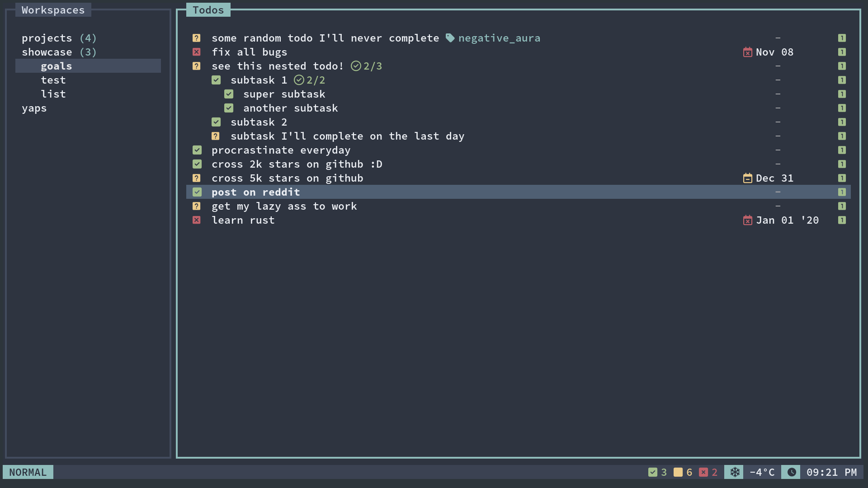
Task: Focus the Workspaces panel title
Action: click(x=53, y=10)
